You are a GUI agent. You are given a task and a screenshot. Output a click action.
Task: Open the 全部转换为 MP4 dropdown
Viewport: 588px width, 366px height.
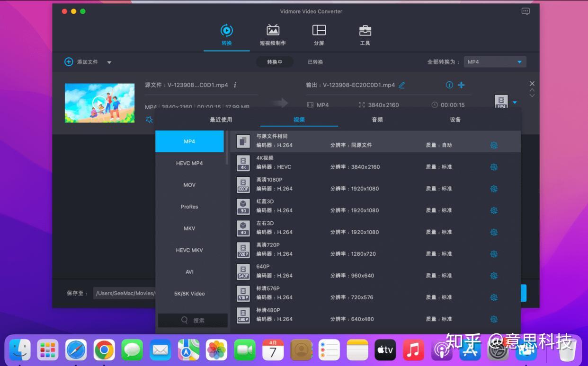495,61
